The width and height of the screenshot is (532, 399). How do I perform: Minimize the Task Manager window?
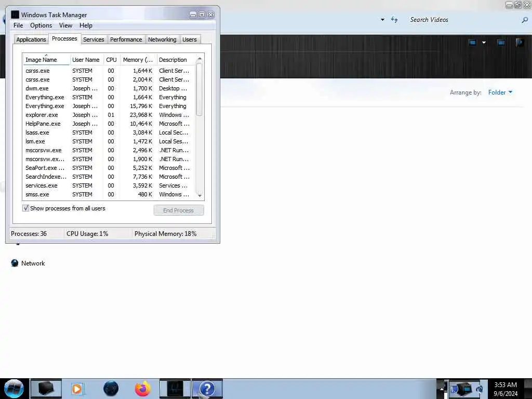193,15
